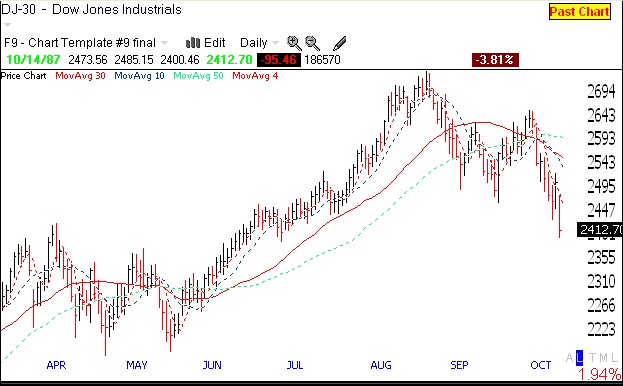This screenshot has height=386, width=623.
Task: Click the zoom in magnifier icon
Action: click(294, 43)
